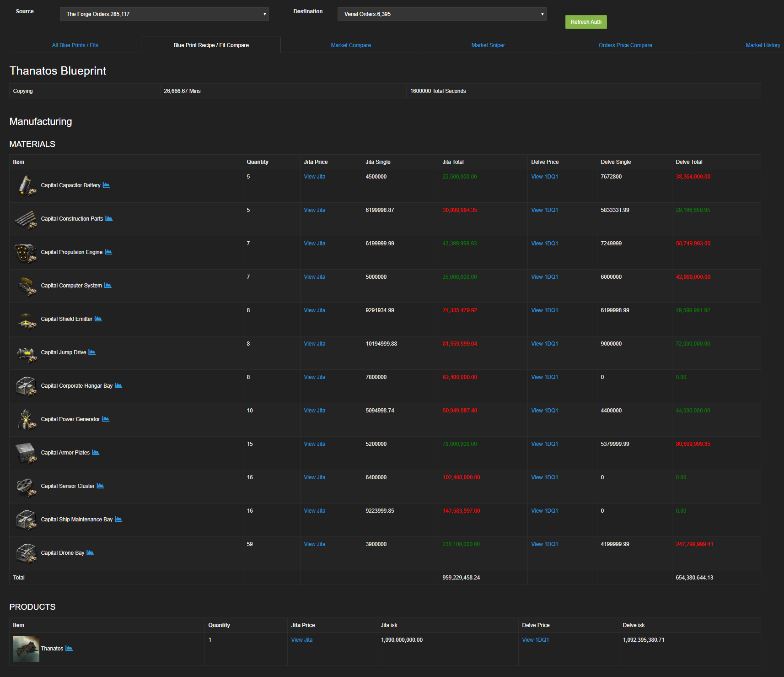Click the Thanatos Jita isk 1,090,000,000.00
The height and width of the screenshot is (677, 784).
coord(402,640)
